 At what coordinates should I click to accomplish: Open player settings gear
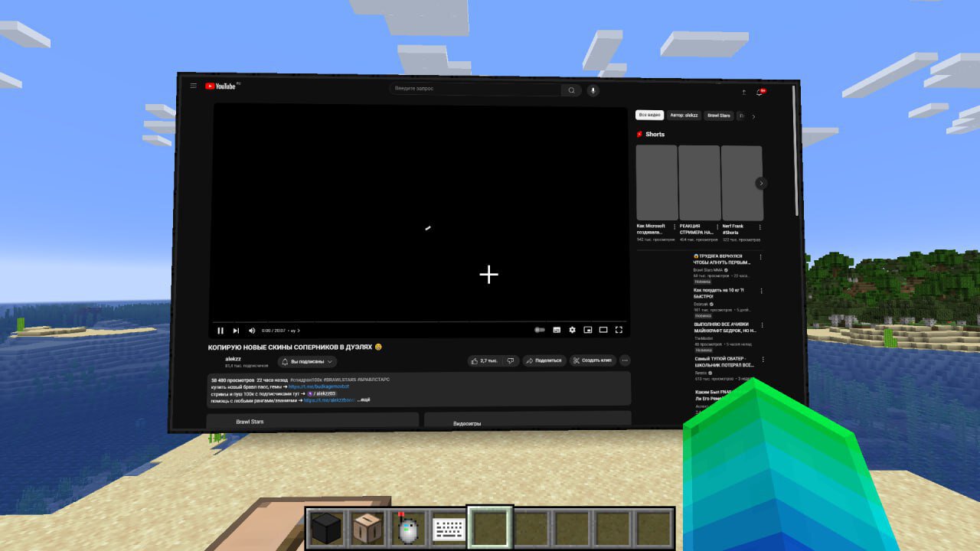point(572,330)
